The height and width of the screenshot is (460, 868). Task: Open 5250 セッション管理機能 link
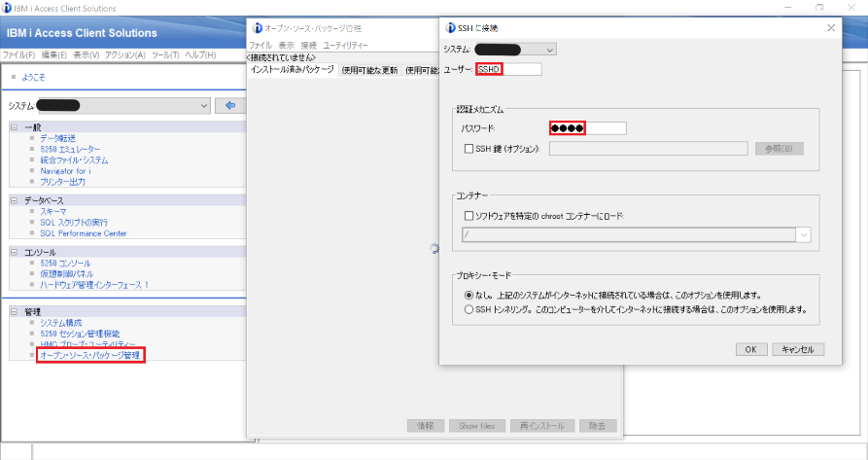click(x=80, y=334)
